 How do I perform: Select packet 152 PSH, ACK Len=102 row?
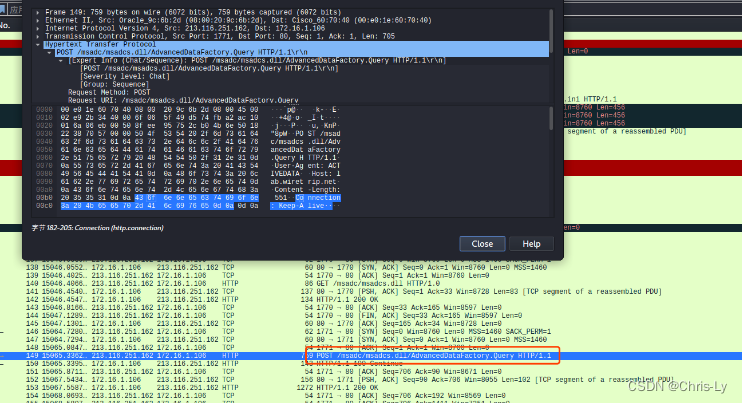pos(371,380)
